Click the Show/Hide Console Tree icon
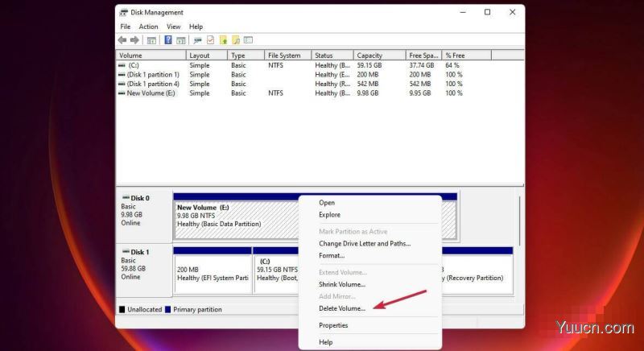The height and width of the screenshot is (351, 644). [x=151, y=40]
